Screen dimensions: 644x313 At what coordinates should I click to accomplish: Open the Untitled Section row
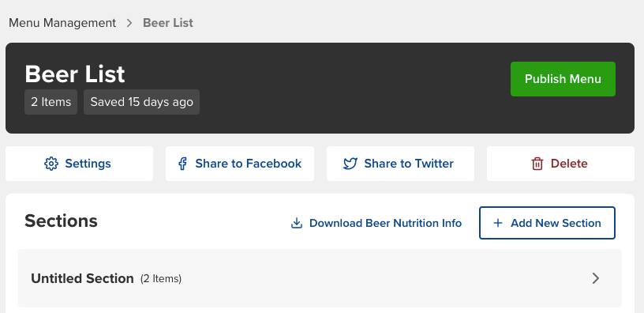[320, 278]
